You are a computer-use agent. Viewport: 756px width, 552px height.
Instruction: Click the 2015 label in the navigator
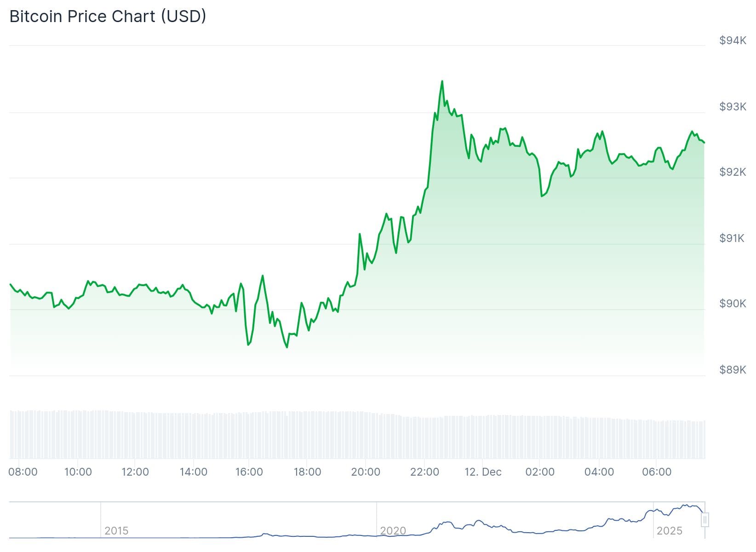(x=116, y=531)
